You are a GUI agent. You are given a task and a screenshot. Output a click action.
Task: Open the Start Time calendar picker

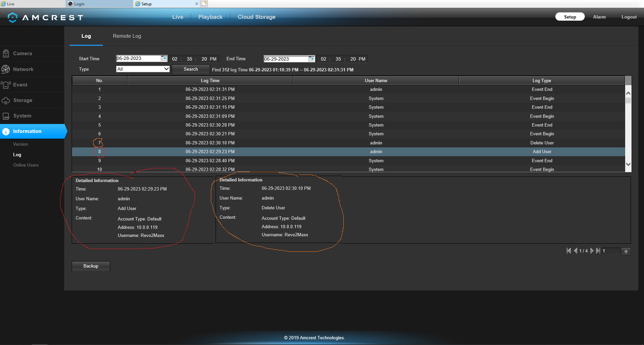coord(164,58)
